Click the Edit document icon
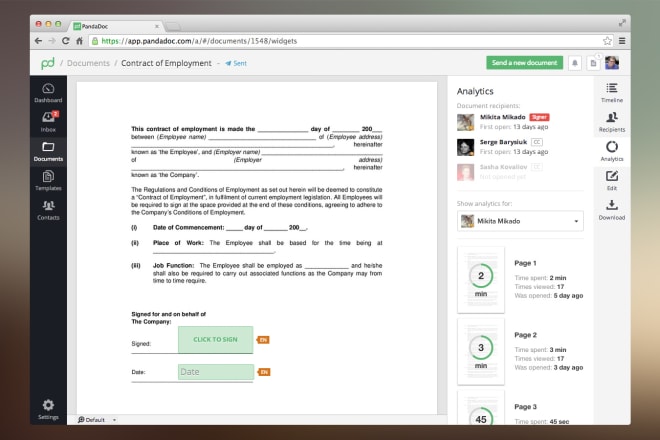 tap(612, 180)
